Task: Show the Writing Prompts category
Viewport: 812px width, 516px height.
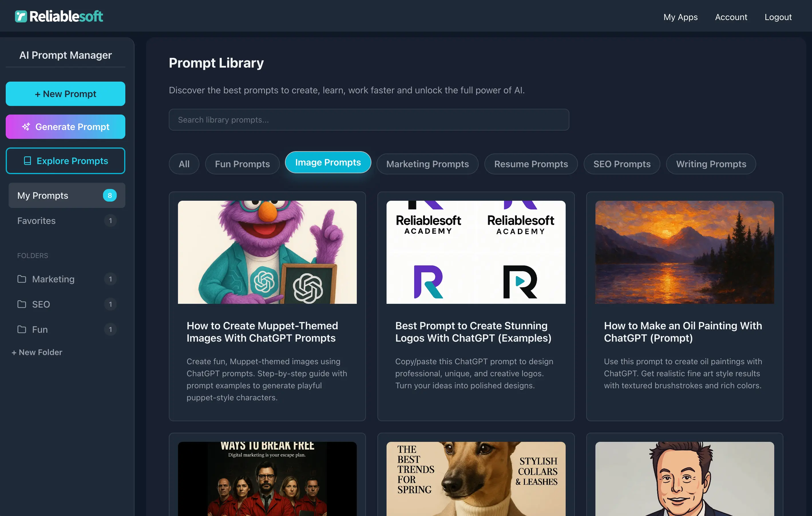Action: click(x=711, y=164)
